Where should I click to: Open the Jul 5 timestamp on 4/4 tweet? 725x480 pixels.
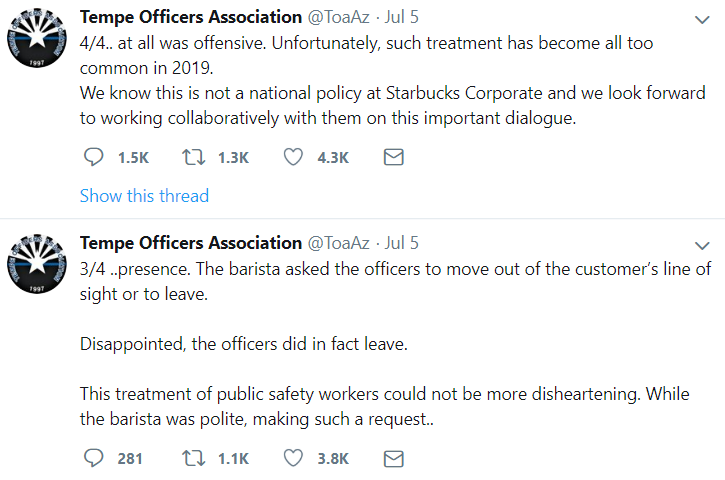pos(401,17)
